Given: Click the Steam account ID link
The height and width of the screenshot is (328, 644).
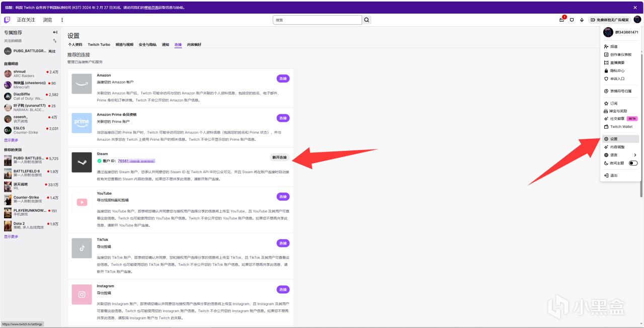Looking at the screenshot, I should [136, 161].
